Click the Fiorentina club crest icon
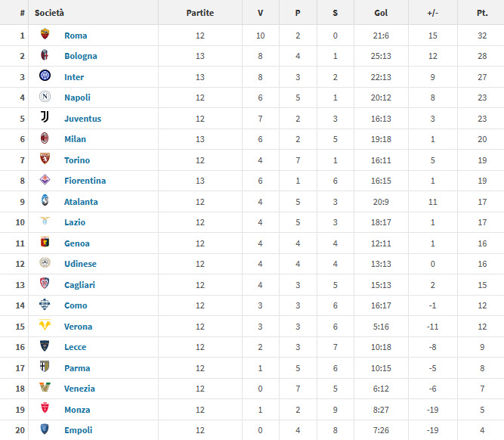 point(45,181)
